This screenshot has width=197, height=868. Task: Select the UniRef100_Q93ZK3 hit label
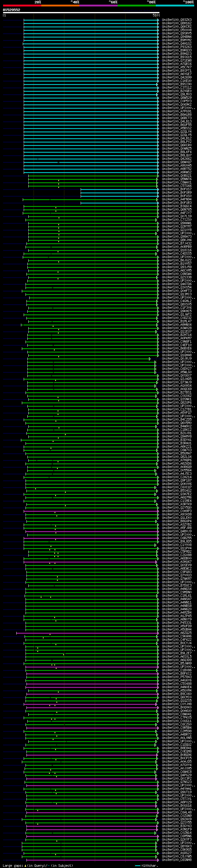coord(177,20)
